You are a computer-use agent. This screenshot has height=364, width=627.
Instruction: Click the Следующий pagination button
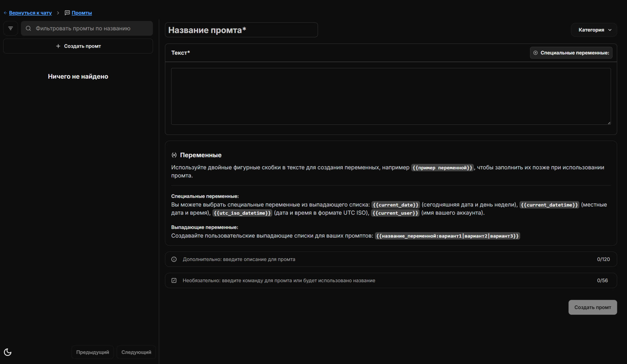pos(136,352)
